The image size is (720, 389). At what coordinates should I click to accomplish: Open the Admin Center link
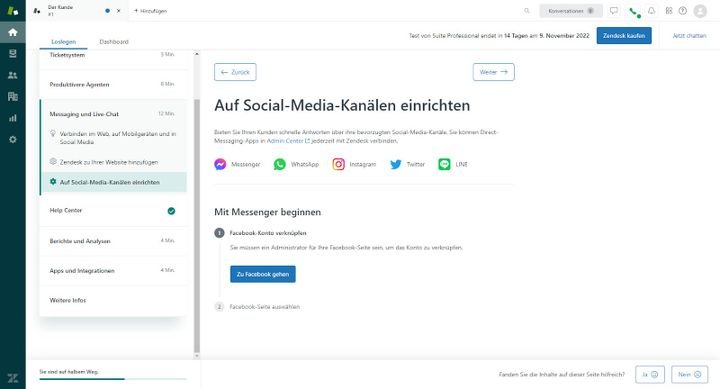[288, 141]
